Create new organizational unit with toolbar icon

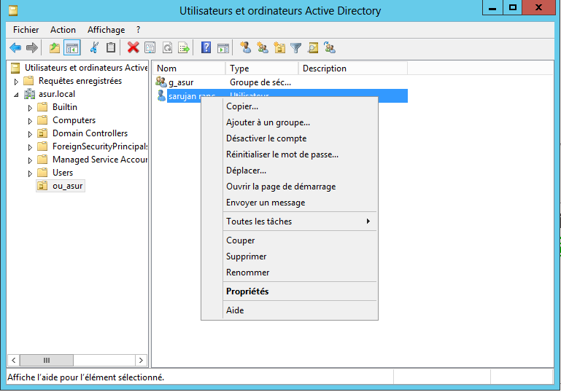point(279,47)
